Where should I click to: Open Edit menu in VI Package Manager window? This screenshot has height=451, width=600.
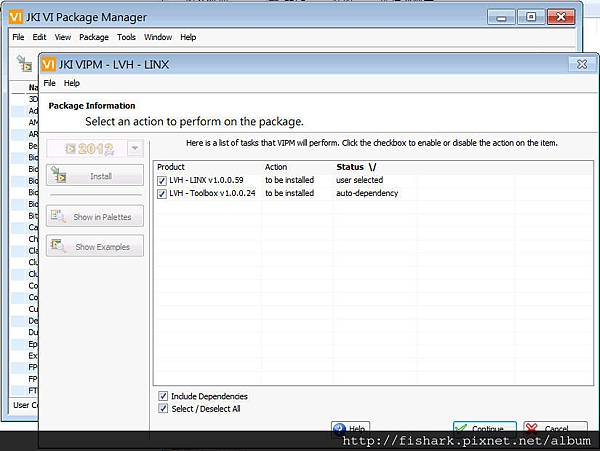click(x=39, y=37)
